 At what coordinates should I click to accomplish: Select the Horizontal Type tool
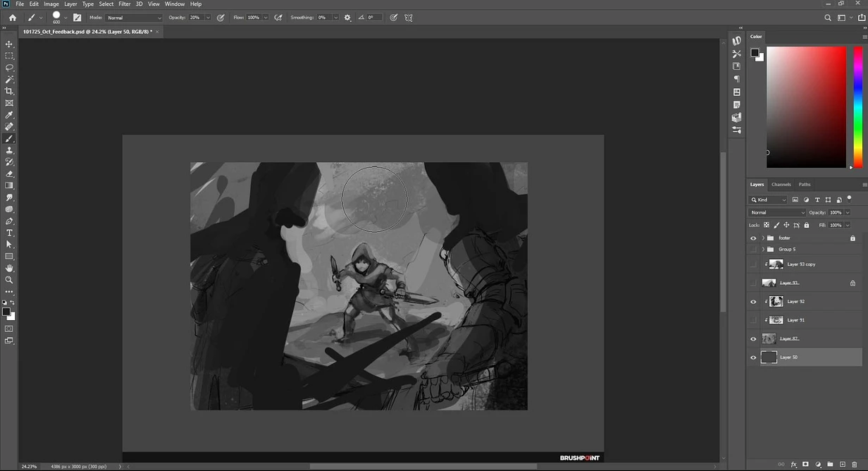pos(9,233)
